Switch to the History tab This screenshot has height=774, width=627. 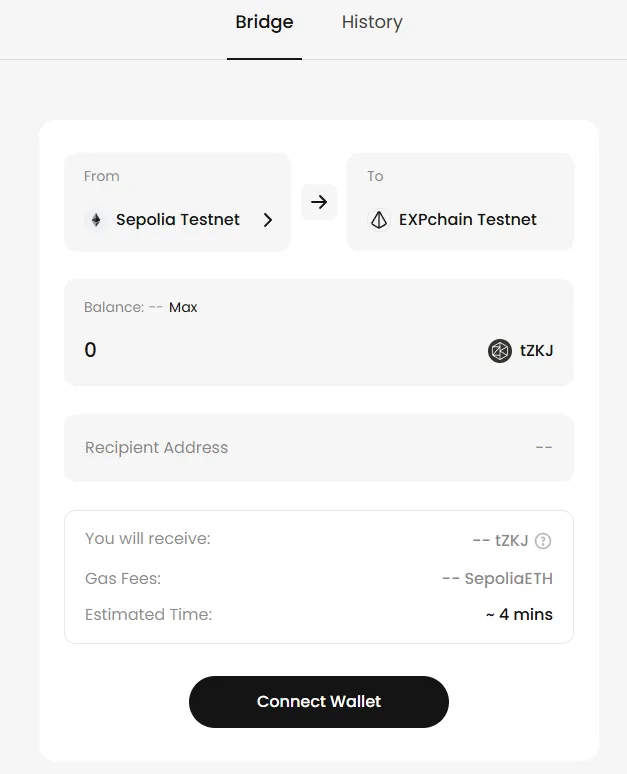[x=372, y=22]
